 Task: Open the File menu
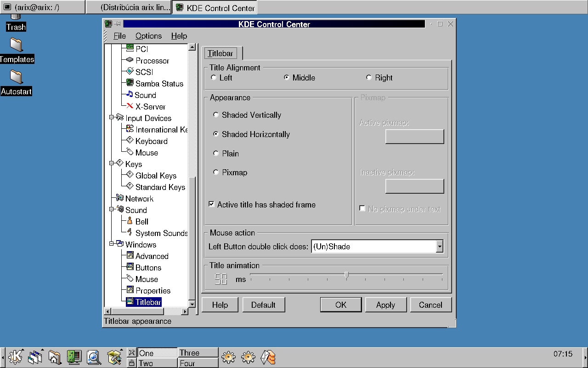119,36
